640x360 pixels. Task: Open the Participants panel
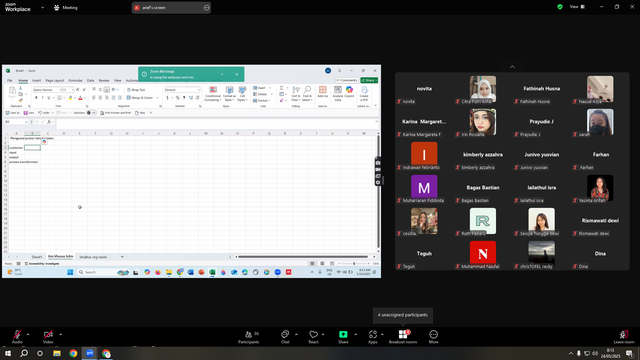pos(249,337)
